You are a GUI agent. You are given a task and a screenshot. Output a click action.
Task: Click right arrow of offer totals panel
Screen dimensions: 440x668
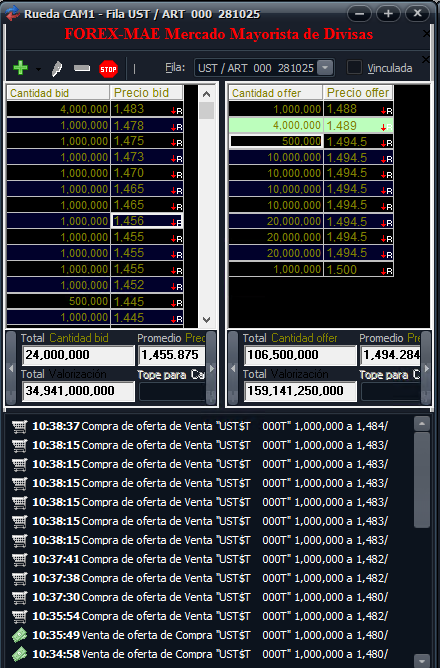tap(426, 368)
